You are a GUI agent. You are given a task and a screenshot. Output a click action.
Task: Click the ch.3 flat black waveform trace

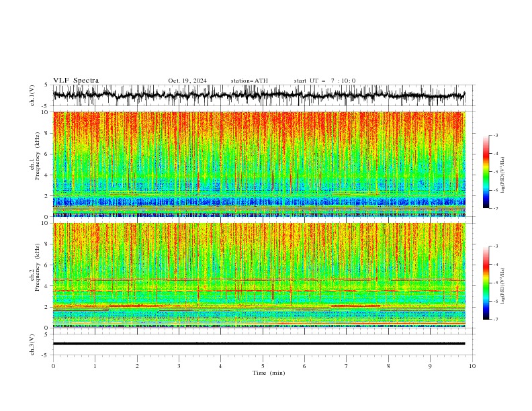click(x=259, y=344)
